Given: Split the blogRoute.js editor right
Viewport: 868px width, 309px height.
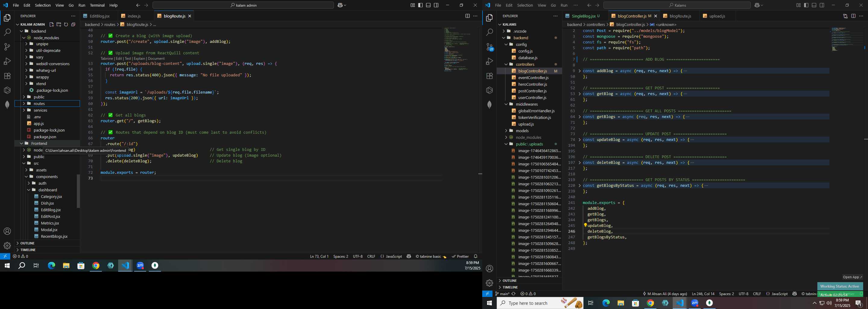Looking at the screenshot, I should [467, 16].
